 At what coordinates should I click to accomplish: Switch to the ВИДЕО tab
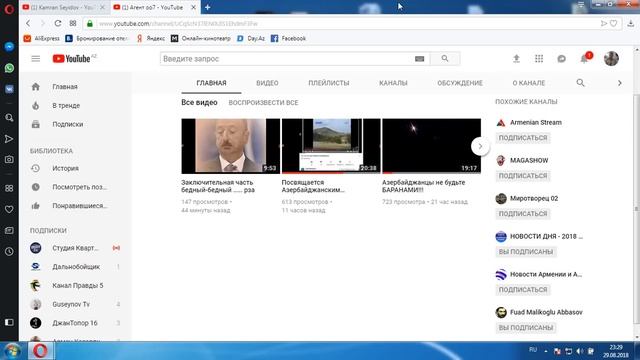click(x=267, y=83)
